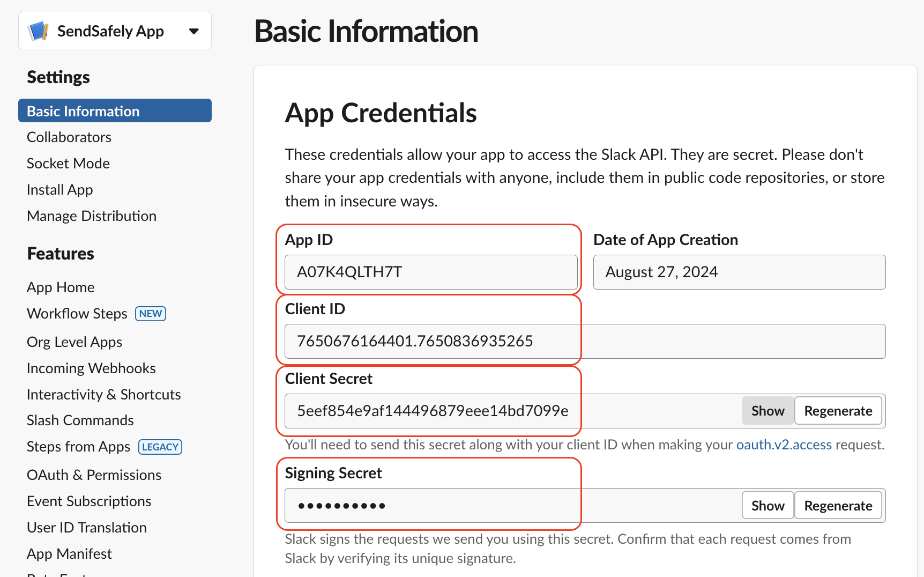Open Slash Commands page
This screenshot has width=924, height=577.
pos(80,420)
